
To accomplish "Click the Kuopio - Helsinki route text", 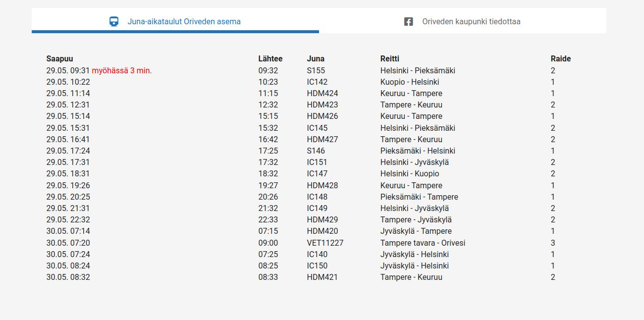I will tap(410, 82).
